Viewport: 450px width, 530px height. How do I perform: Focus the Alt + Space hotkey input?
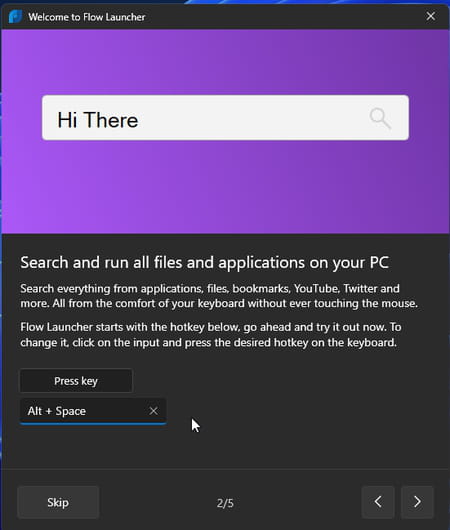tap(93, 411)
